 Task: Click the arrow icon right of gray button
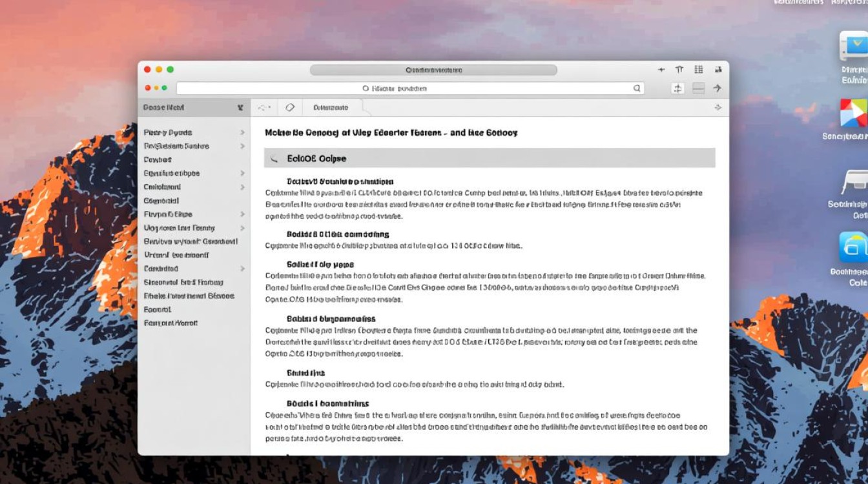tap(717, 88)
